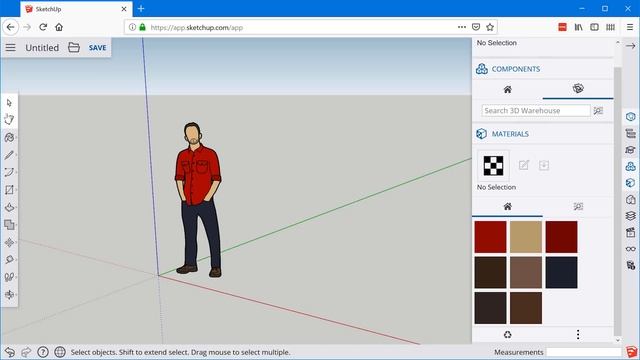Select the tan beige material swatch

pos(526,237)
